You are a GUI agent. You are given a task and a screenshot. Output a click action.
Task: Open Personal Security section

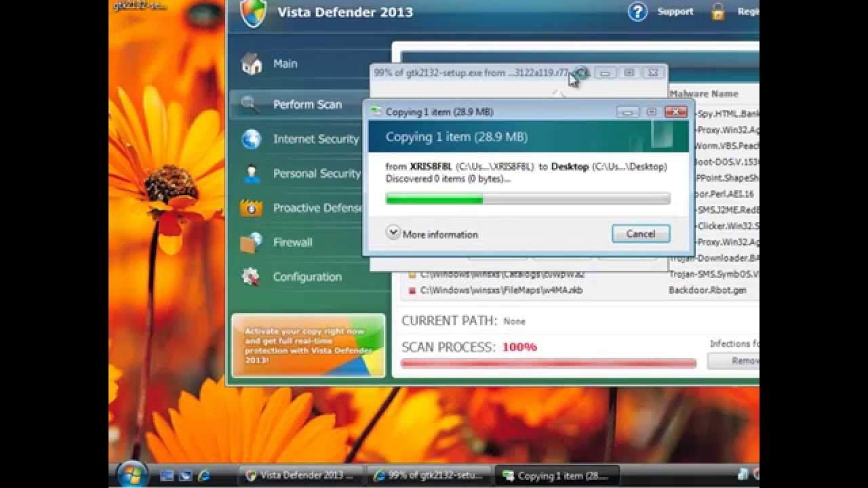click(x=317, y=174)
